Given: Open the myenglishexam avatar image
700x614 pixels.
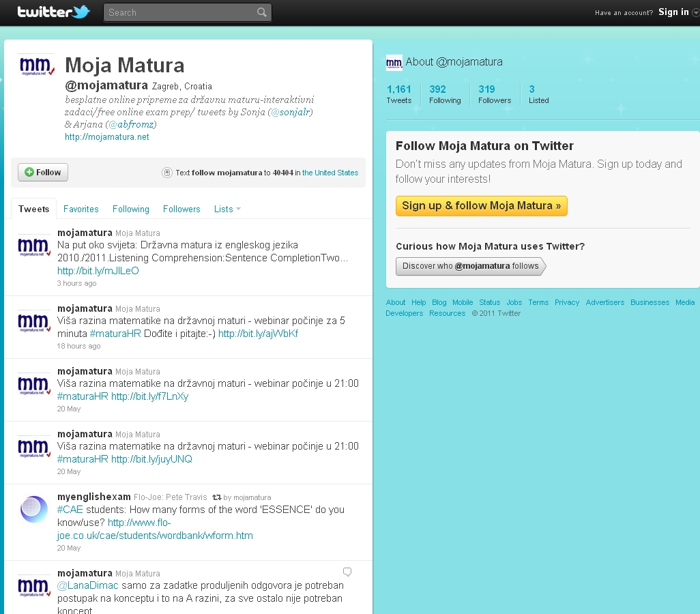Looking at the screenshot, I should [34, 509].
